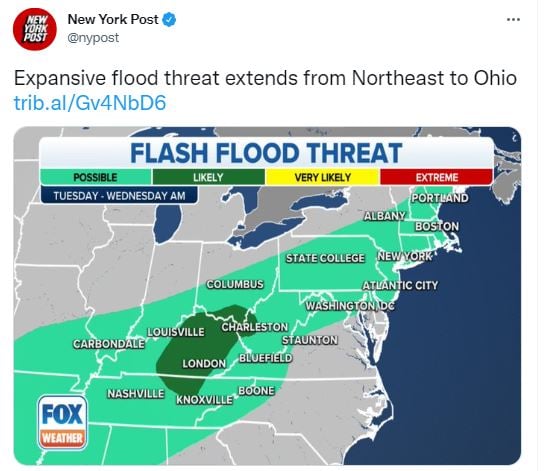Click the yellow Very Likely legend swatch
Viewport: 548px width, 471px height.
[x=322, y=177]
